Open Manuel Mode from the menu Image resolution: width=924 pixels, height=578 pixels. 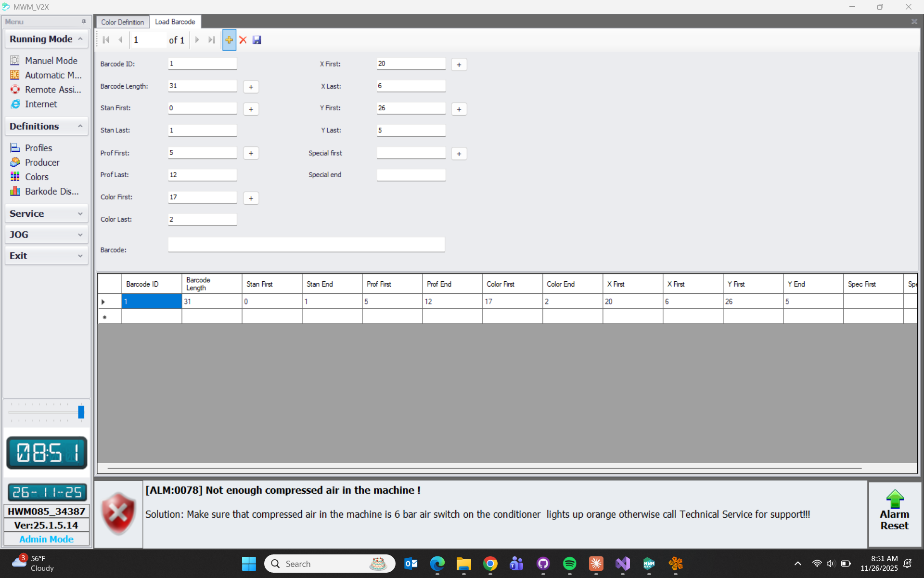pyautogui.click(x=51, y=61)
